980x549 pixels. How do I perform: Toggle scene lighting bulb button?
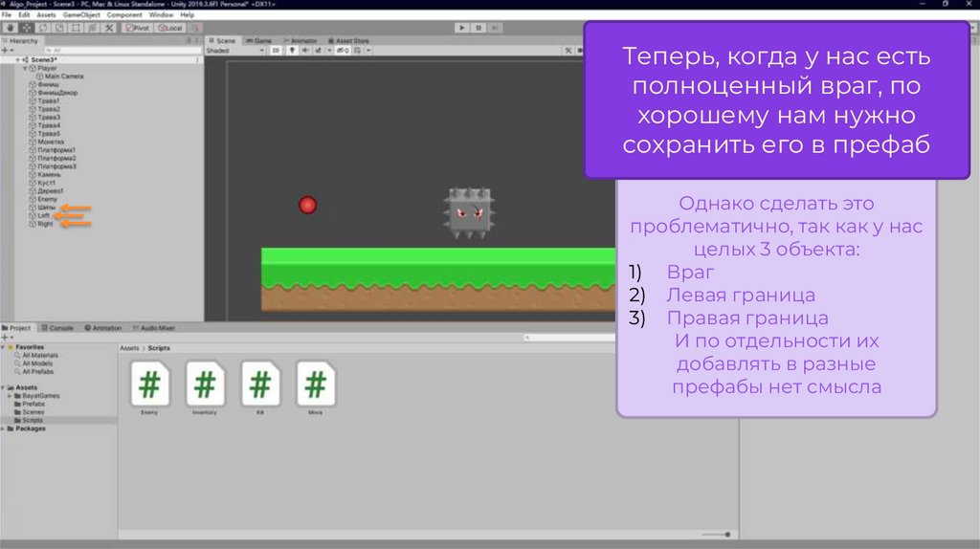click(x=292, y=51)
